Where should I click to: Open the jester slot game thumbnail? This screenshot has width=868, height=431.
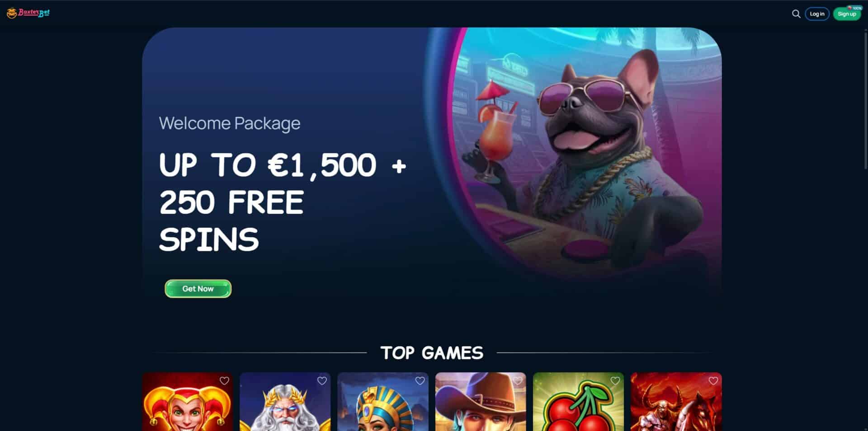point(188,402)
